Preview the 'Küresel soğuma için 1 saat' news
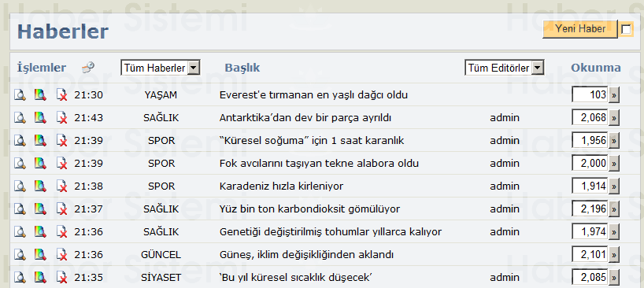The width and height of the screenshot is (644, 288). coord(20,141)
